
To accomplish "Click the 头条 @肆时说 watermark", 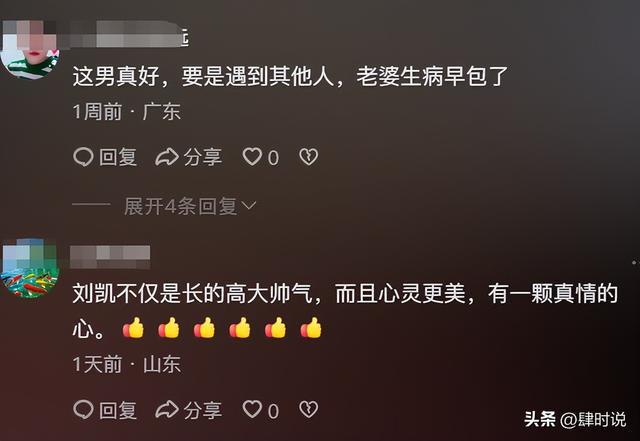I will pyautogui.click(x=575, y=419).
